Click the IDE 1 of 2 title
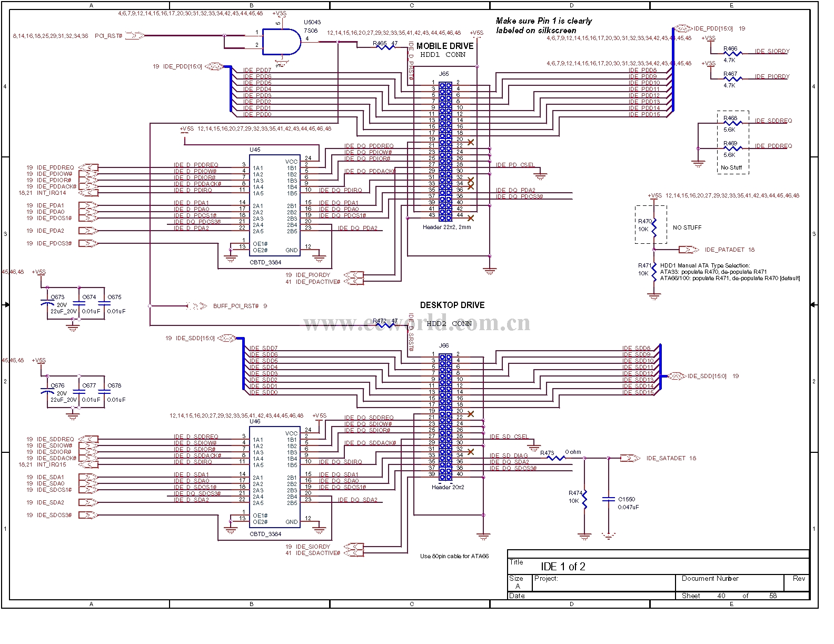834x644 pixels. (x=563, y=567)
